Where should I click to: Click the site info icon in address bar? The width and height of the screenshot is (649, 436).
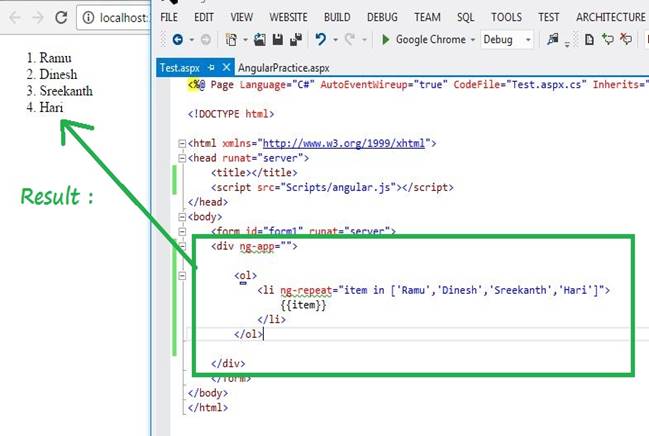pyautogui.click(x=88, y=17)
